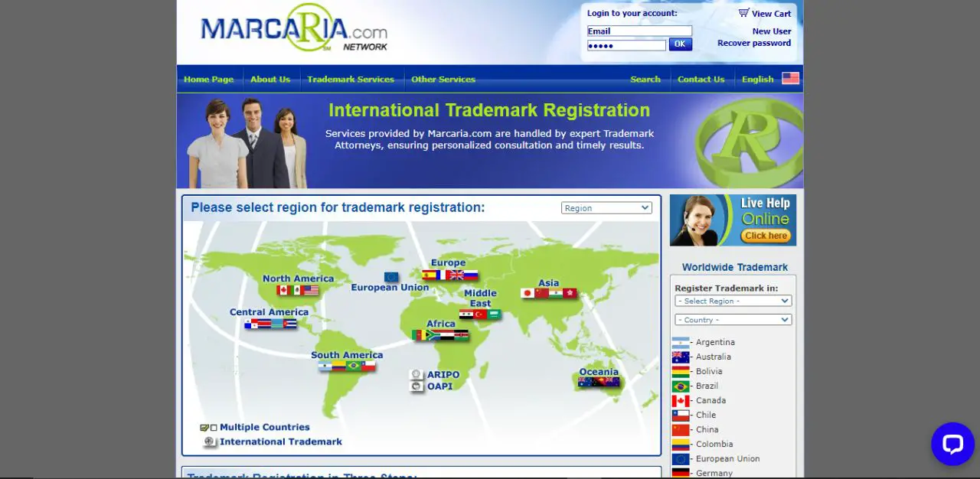The height and width of the screenshot is (479, 980).
Task: Click into the Email login field
Action: [639, 31]
